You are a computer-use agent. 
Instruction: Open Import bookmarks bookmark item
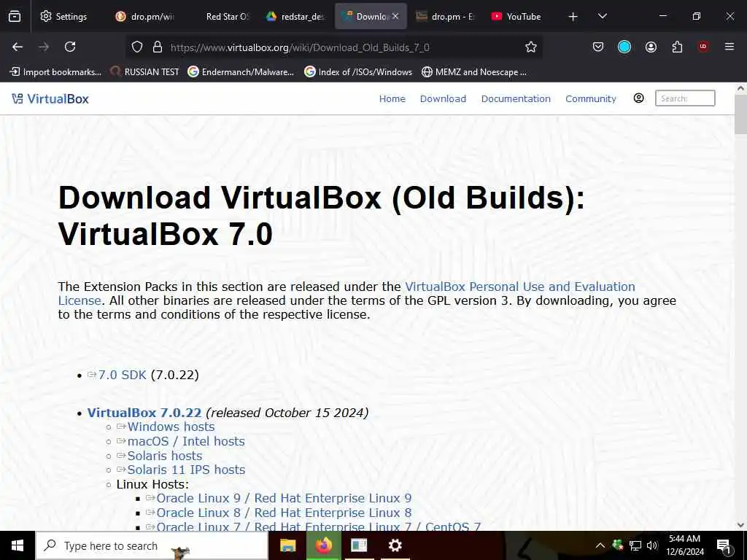(x=55, y=72)
